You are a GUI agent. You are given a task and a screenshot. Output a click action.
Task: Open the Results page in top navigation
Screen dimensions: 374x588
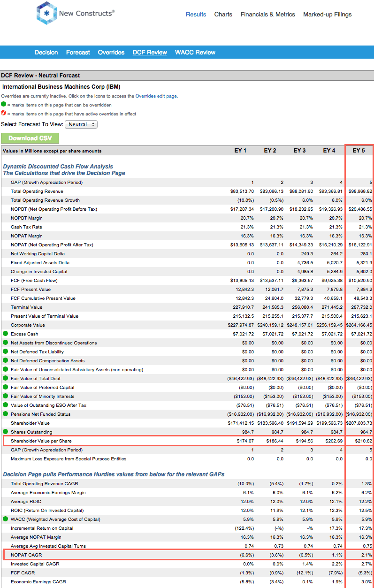[196, 14]
